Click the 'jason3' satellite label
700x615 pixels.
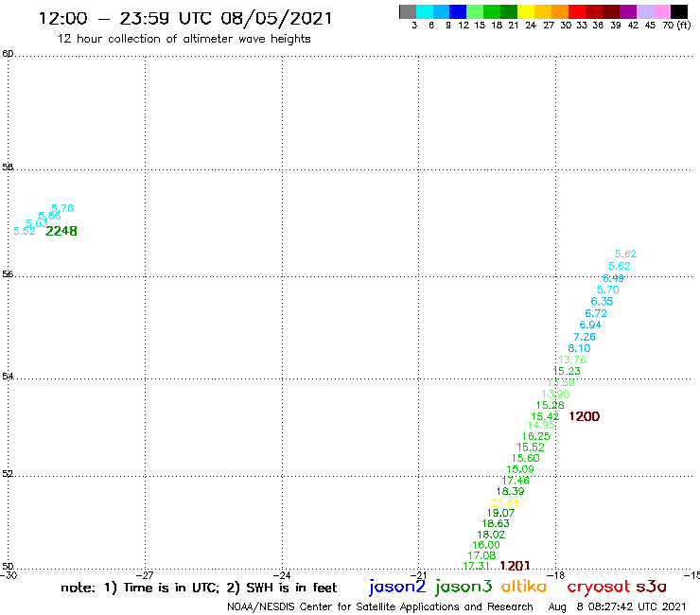[464, 587]
